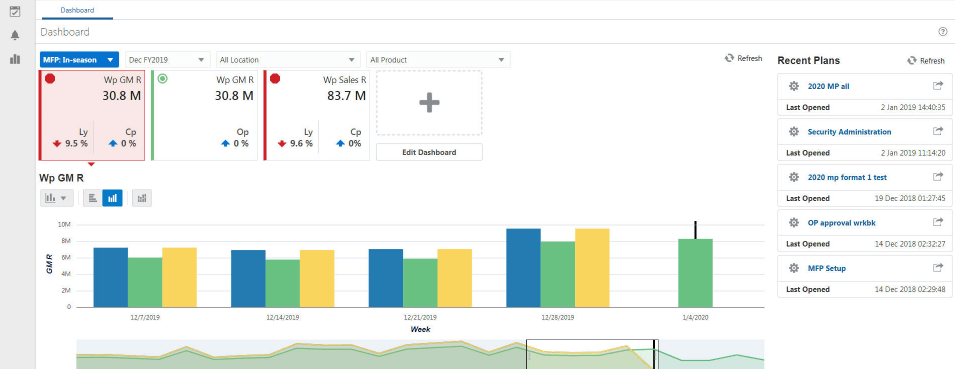Open the MFP: In-season dropdown
Image resolution: width=955 pixels, height=369 pixels.
click(x=79, y=60)
